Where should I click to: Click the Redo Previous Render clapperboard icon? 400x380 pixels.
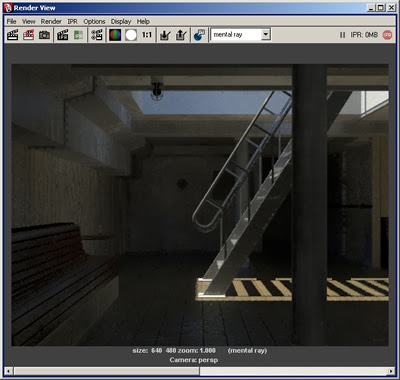[x=13, y=35]
